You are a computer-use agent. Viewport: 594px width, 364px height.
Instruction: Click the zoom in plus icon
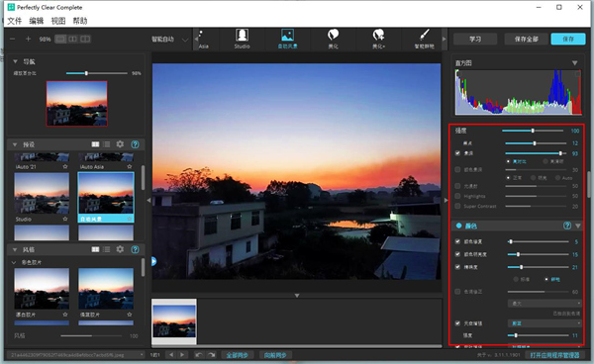[28, 39]
